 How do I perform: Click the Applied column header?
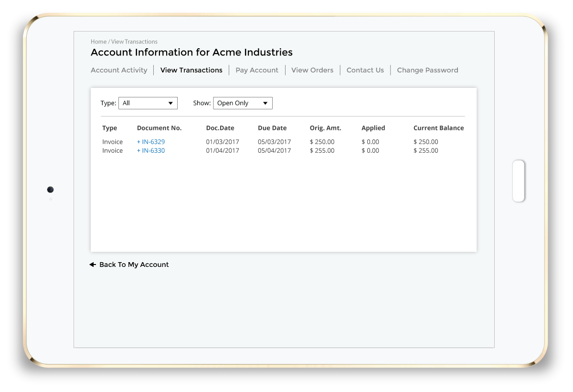pos(373,128)
